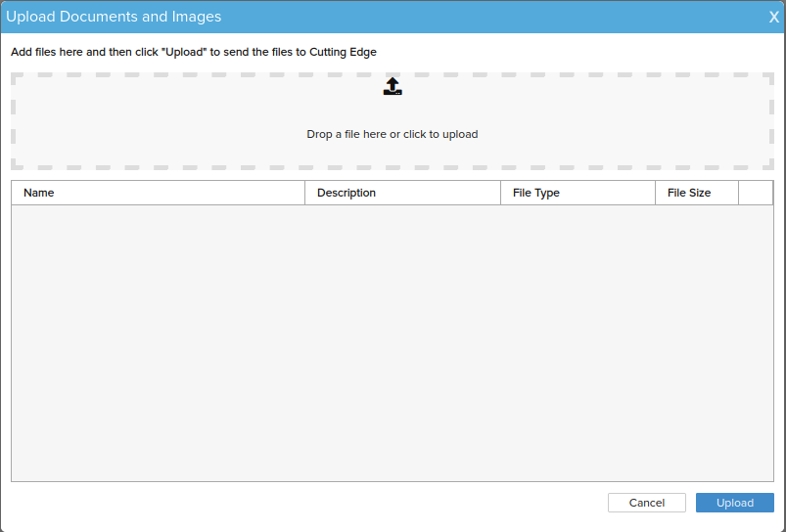The image size is (786, 532).
Task: Cancel the file upload dialog
Action: click(647, 503)
